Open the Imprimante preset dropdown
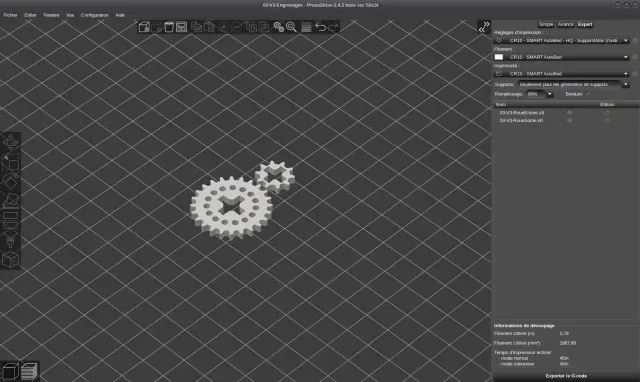 [562, 74]
